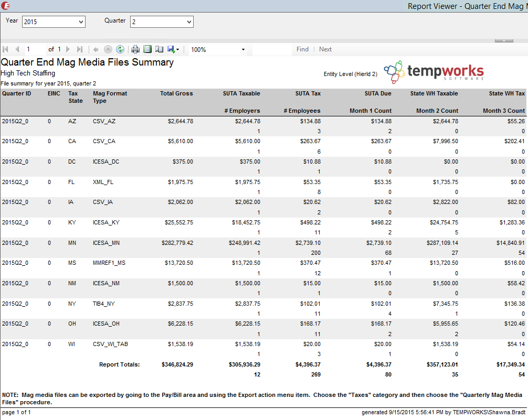Open the Year dropdown
Viewport: 528px width, 420px height.
(x=80, y=22)
